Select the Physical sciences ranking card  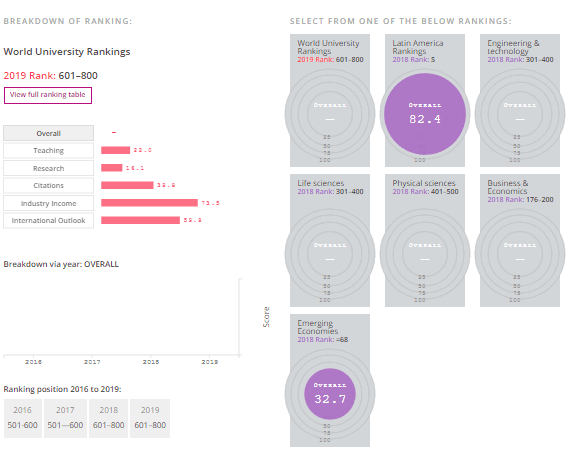pyautogui.click(x=425, y=240)
